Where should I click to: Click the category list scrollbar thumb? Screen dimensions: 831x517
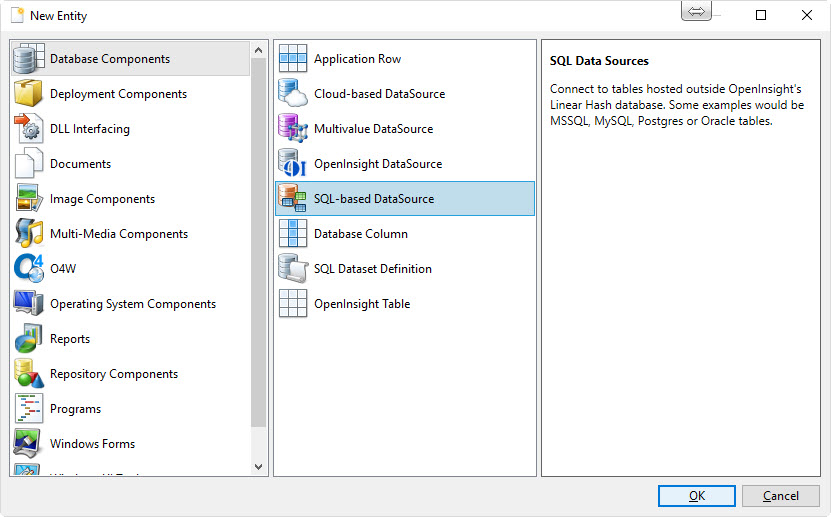pos(259,242)
